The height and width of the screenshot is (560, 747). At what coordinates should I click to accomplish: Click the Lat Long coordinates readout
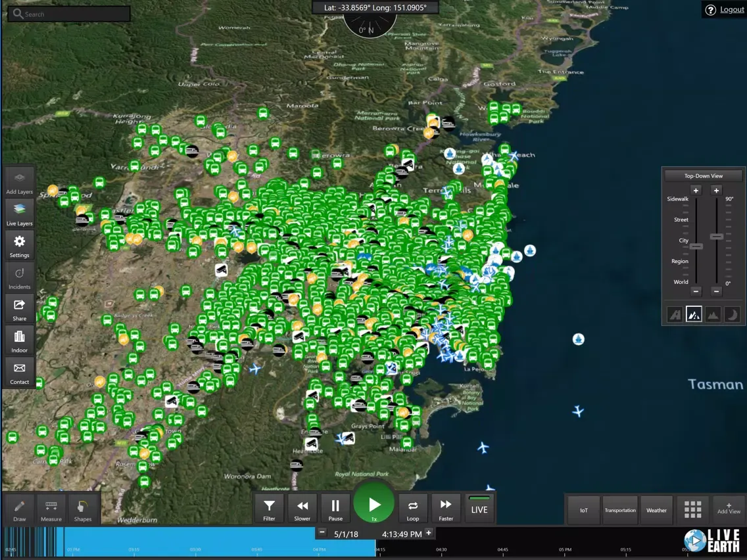point(375,8)
